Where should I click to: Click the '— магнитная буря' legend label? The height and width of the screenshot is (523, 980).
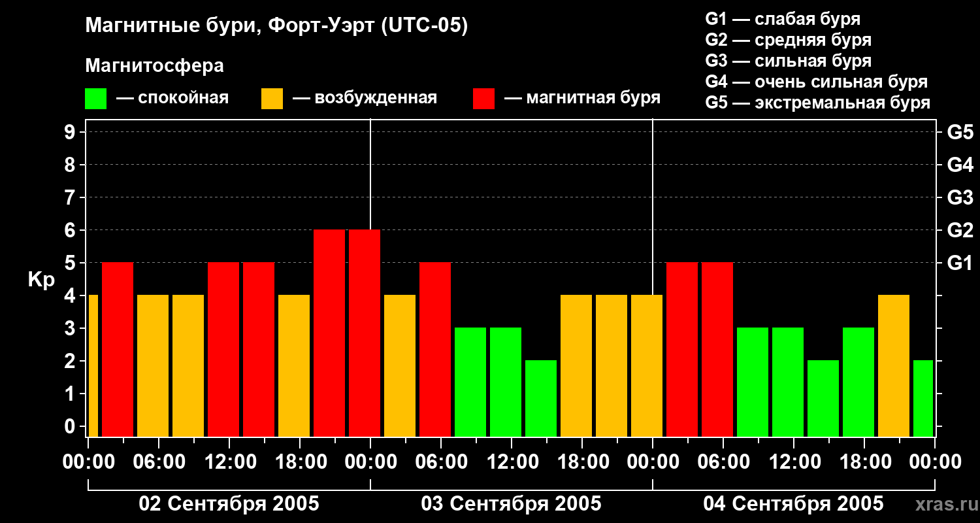point(582,99)
